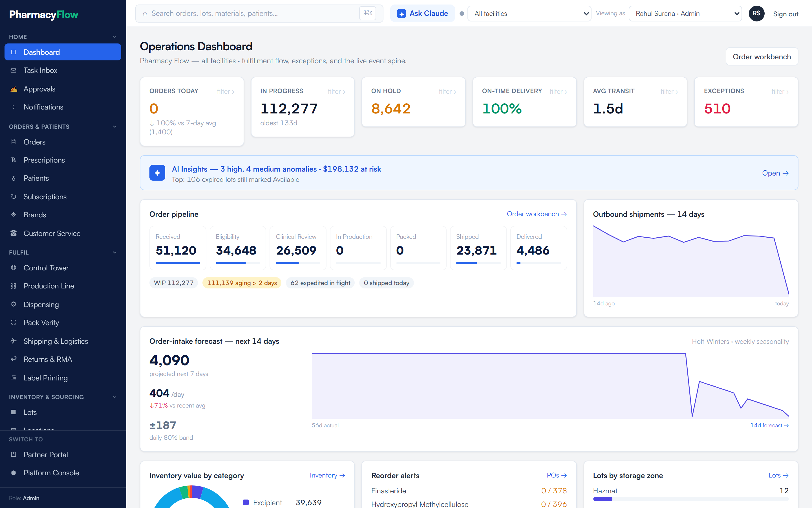Follow Order workbench link in pipeline
This screenshot has height=508, width=812.
pos(537,214)
